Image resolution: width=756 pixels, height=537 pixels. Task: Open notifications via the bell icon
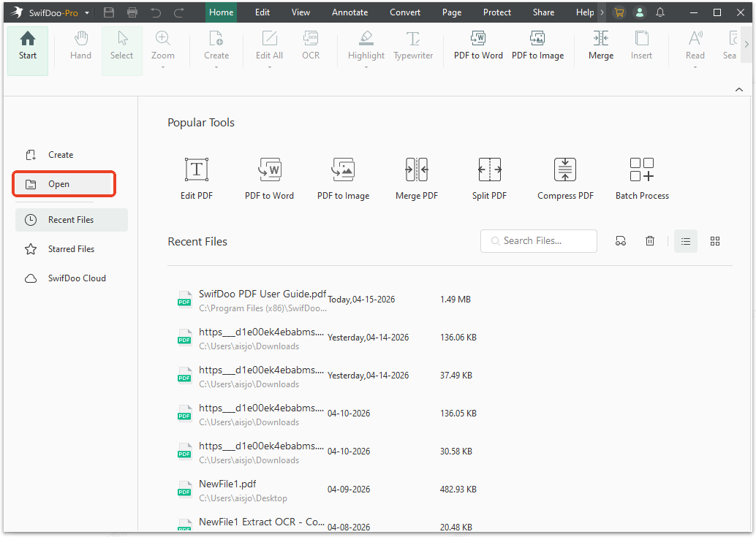[659, 12]
